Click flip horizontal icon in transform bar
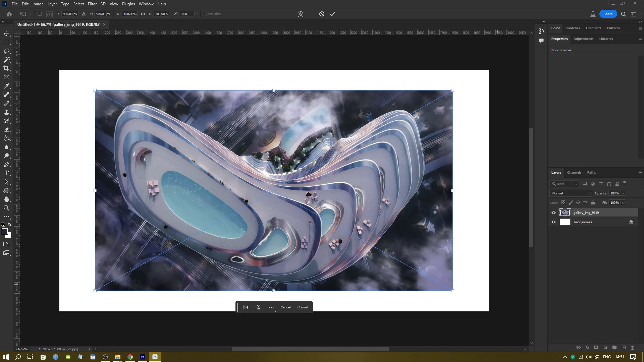644x362 pixels. click(x=246, y=307)
